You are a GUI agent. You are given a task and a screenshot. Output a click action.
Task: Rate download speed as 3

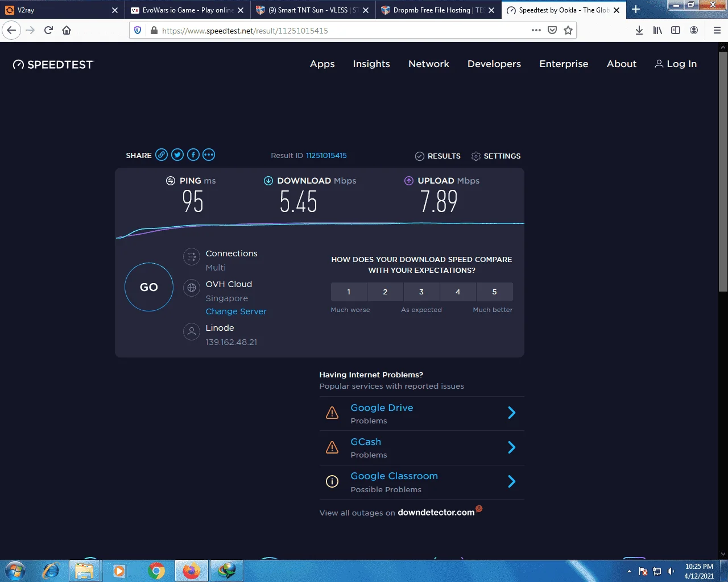pyautogui.click(x=421, y=292)
